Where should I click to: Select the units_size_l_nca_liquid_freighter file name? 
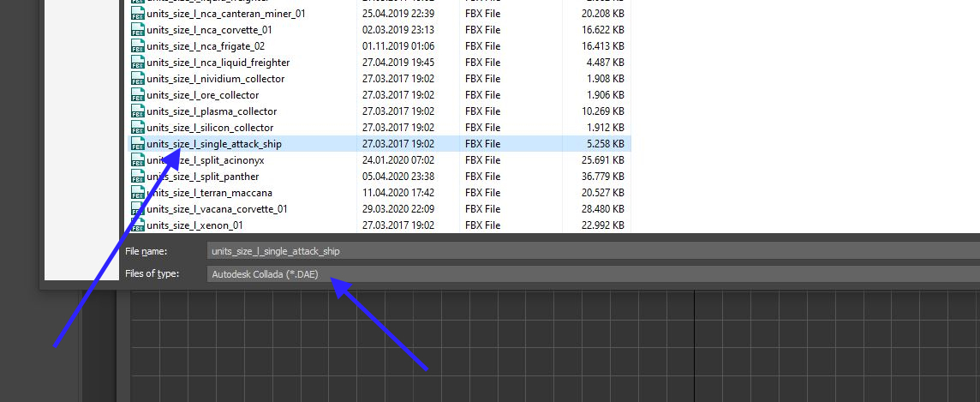[218, 63]
